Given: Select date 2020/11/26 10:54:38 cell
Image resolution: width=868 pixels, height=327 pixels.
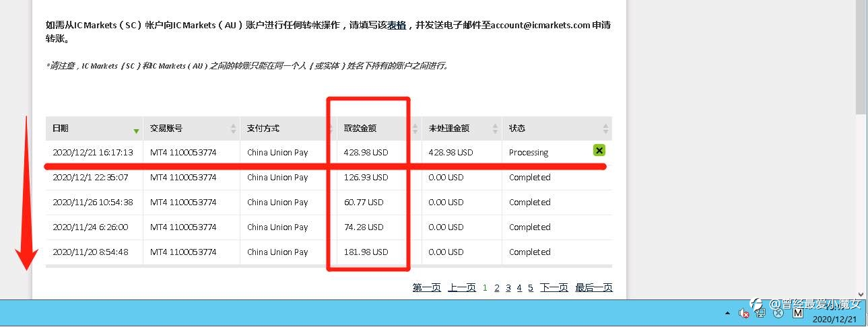Looking at the screenshot, I should (x=93, y=203).
